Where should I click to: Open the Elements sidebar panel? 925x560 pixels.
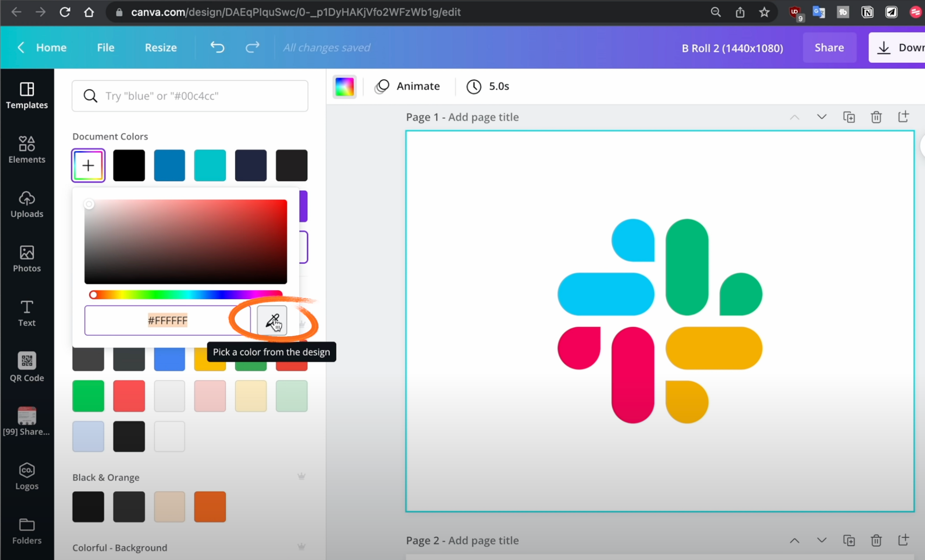[x=27, y=150]
